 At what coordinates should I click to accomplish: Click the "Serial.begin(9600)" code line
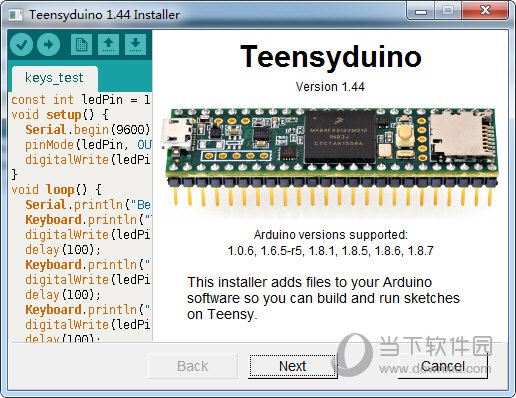pos(88,130)
